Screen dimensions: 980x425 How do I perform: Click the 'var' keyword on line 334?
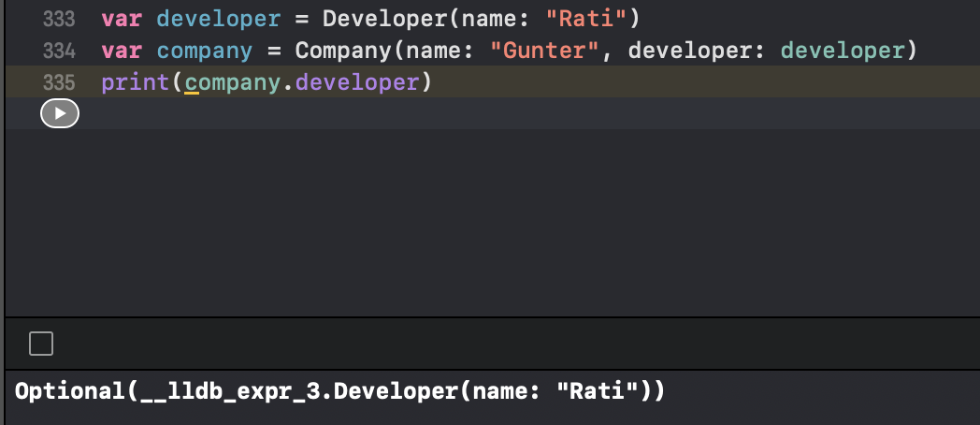(x=122, y=51)
